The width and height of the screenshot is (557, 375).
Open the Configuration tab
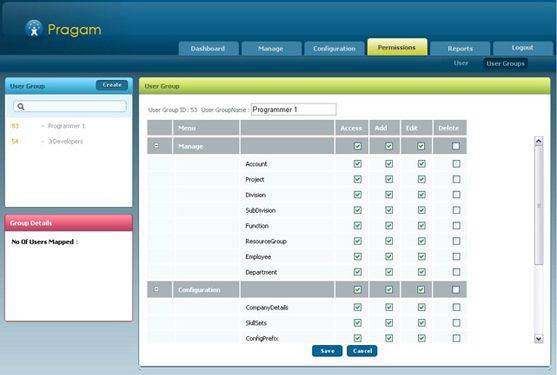pyautogui.click(x=334, y=48)
